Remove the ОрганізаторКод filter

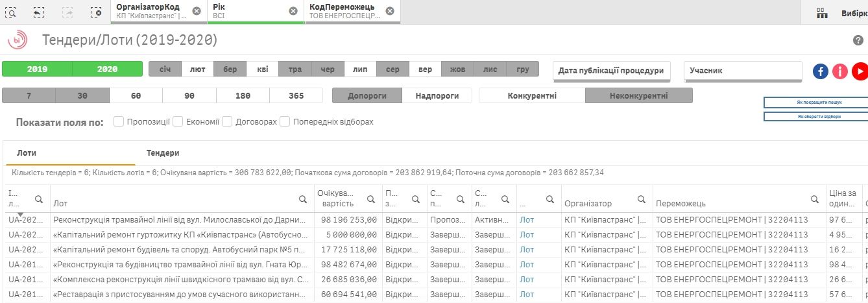[196, 11]
